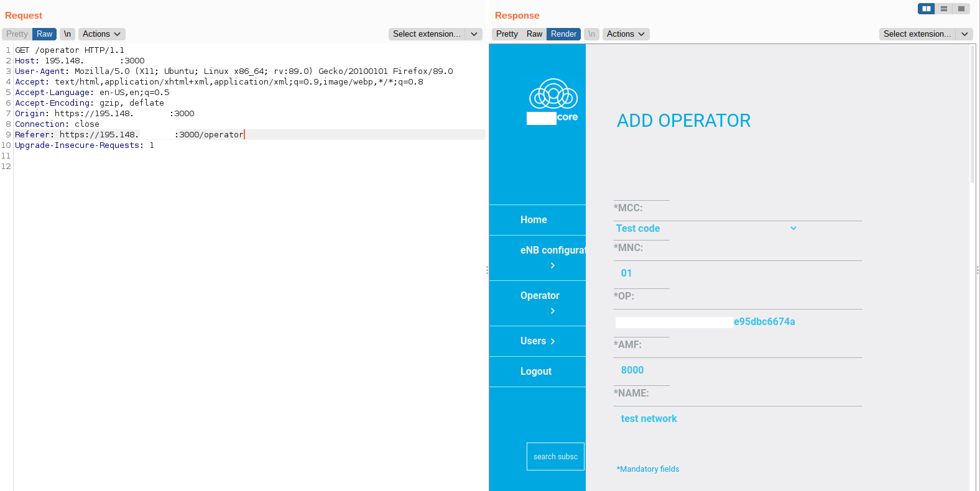Click the Origin header line
980x491 pixels.
tap(104, 114)
